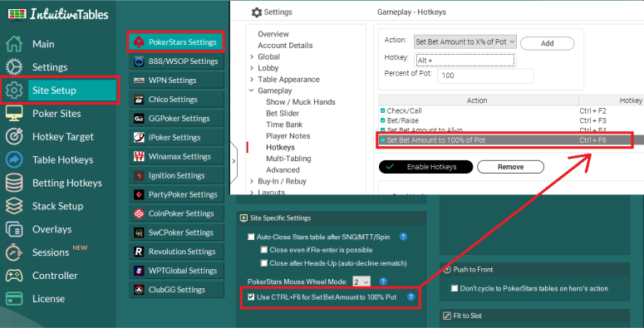
Task: Click help icon beside CTRL+F6 option
Action: [410, 296]
